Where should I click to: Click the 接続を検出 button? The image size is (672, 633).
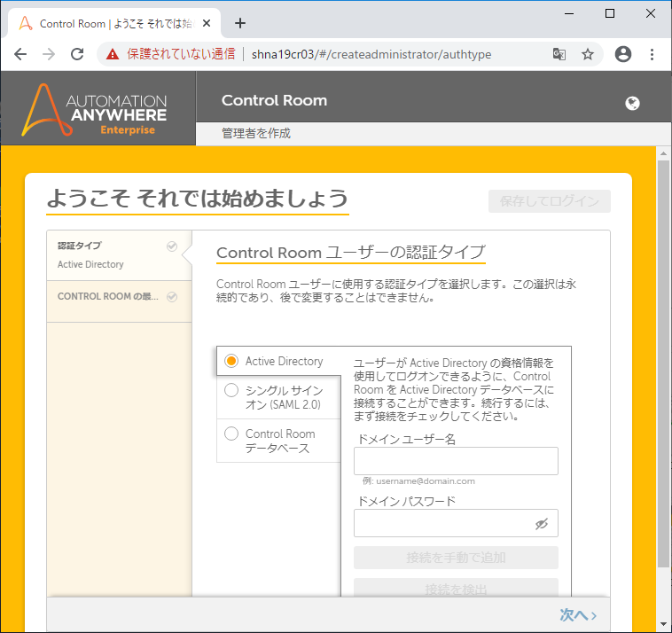click(456, 588)
